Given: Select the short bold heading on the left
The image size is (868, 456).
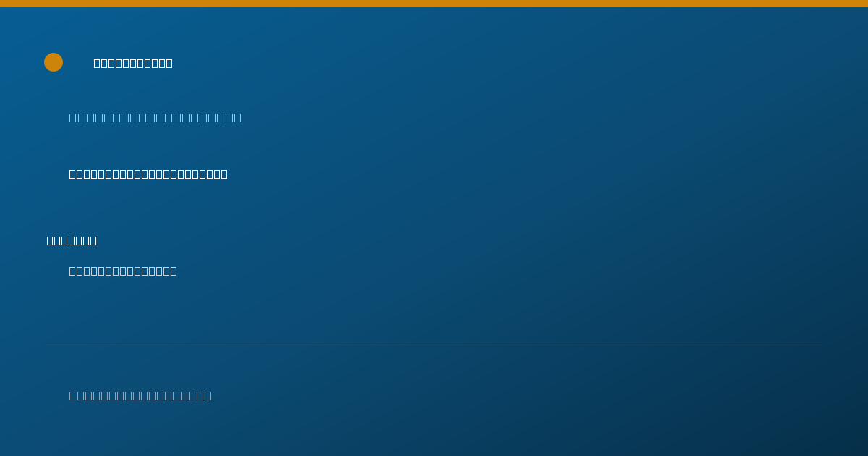Looking at the screenshot, I should [72, 240].
